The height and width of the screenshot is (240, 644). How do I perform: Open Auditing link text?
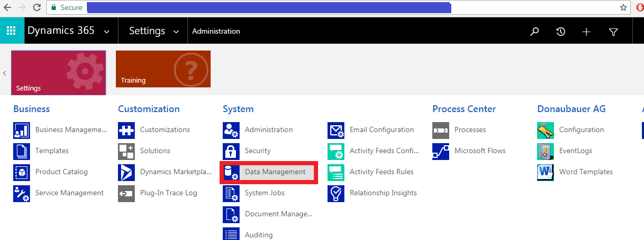259,235
